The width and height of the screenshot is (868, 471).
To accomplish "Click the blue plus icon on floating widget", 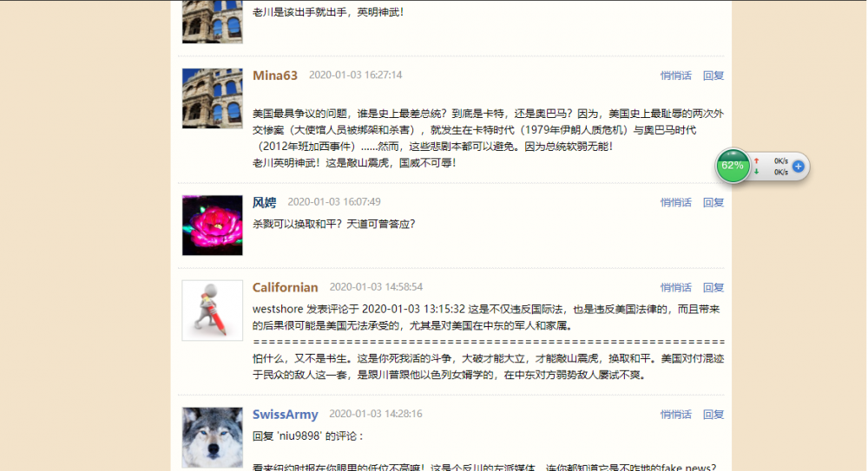I will click(799, 166).
